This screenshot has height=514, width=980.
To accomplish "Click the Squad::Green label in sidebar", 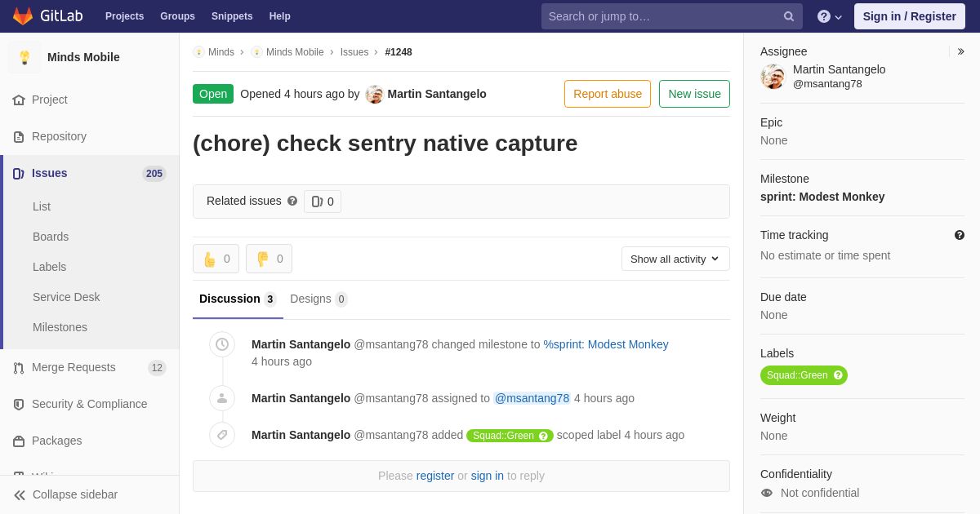I will (x=797, y=375).
